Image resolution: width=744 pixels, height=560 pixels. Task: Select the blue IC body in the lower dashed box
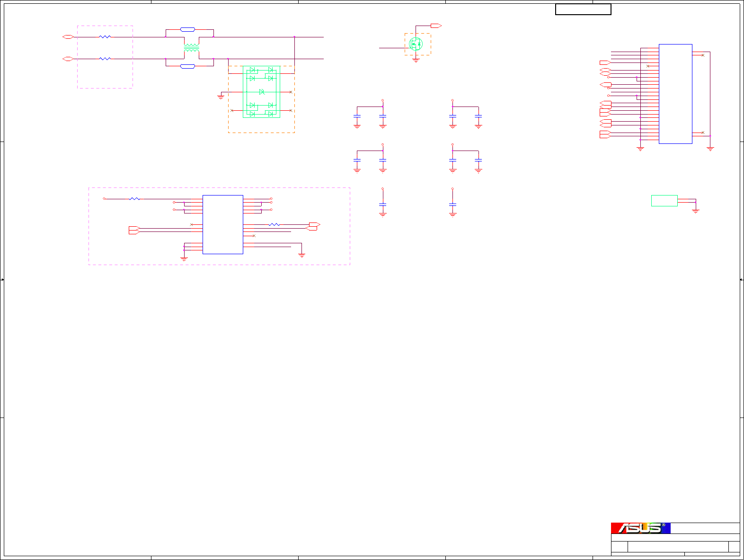[x=222, y=224]
